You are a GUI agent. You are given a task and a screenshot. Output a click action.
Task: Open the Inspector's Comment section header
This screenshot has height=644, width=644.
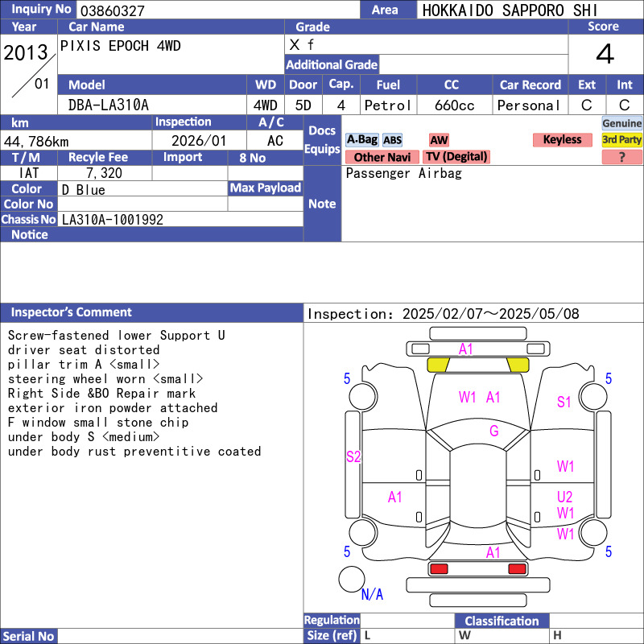tap(72, 312)
